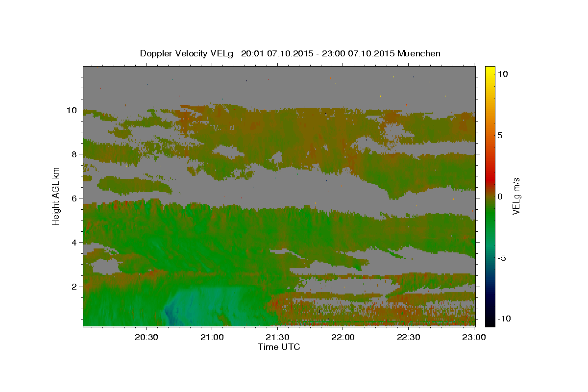Viewport: 588px width, 392px height.
Task: Click the '22:30' time tick label
Action: click(x=408, y=337)
